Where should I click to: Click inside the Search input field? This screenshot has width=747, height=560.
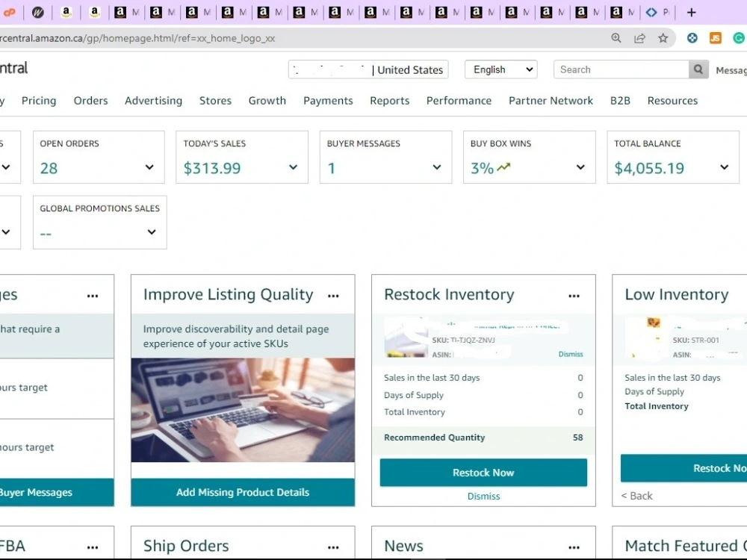tap(622, 69)
